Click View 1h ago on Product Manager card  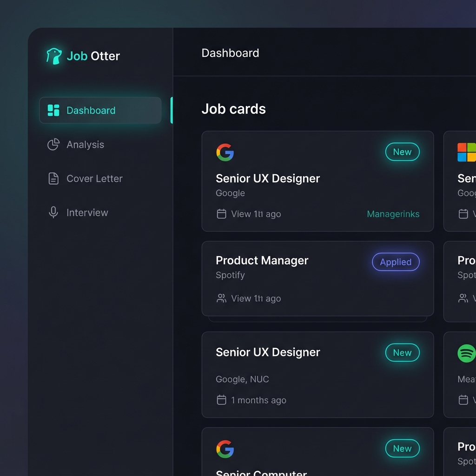pos(256,298)
